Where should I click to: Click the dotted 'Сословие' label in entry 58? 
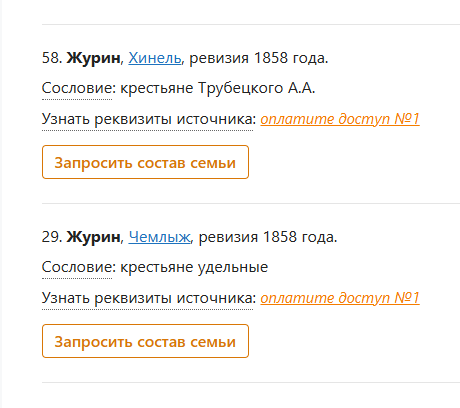tap(77, 88)
